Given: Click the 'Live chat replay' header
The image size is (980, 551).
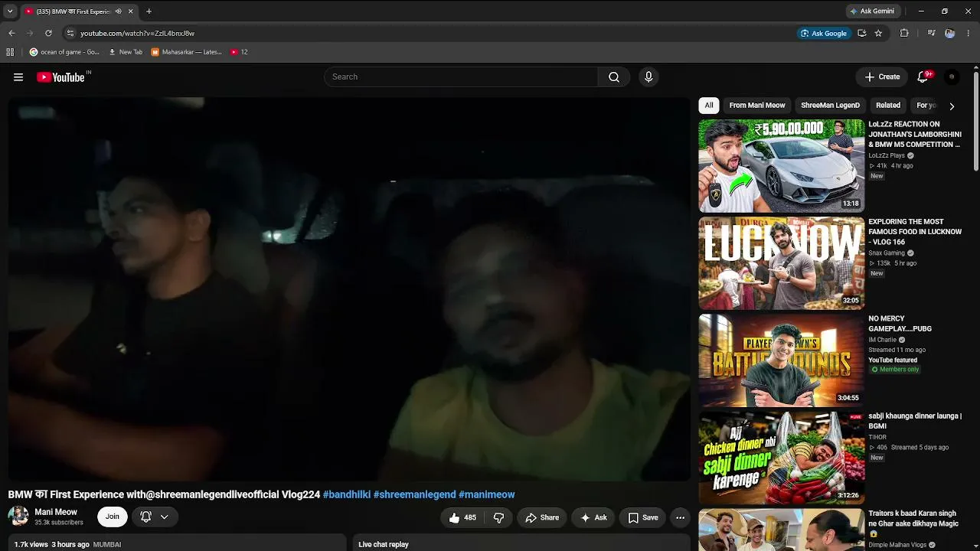Looking at the screenshot, I should tap(384, 544).
